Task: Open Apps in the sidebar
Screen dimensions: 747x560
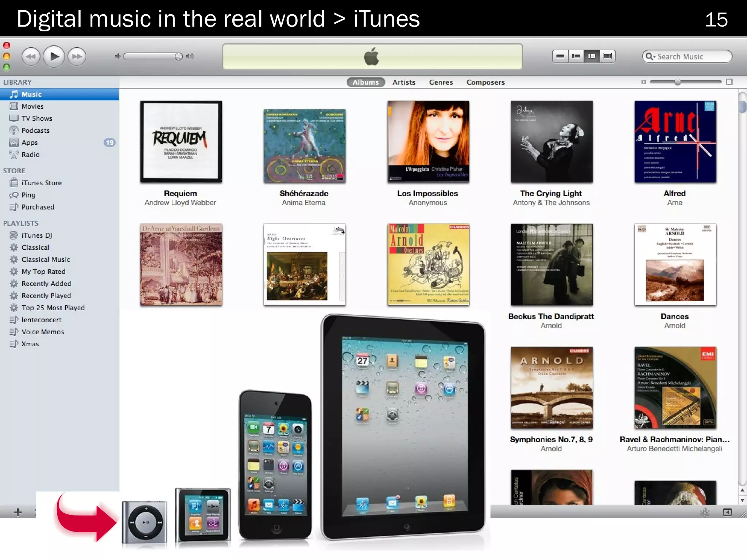Action: pyautogui.click(x=59, y=142)
